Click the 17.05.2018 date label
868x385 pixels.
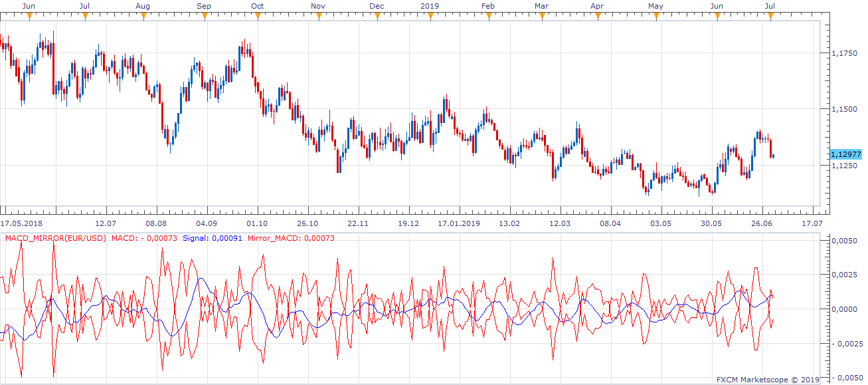point(22,224)
